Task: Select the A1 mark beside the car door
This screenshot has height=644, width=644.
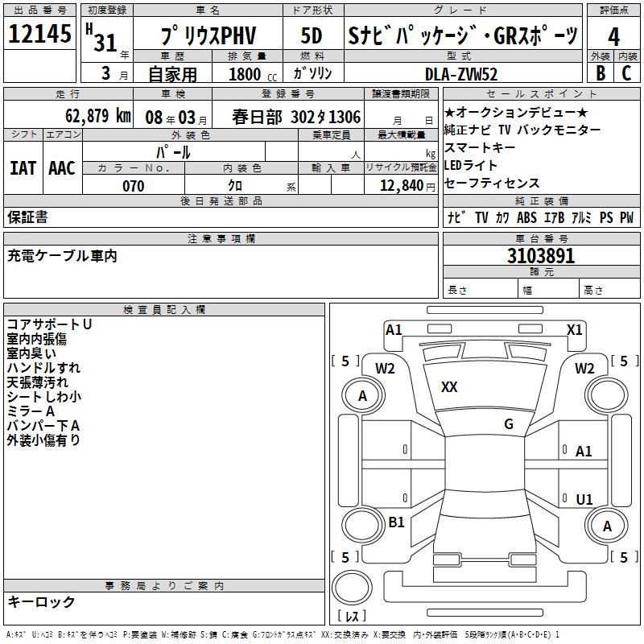Action: 584,452
